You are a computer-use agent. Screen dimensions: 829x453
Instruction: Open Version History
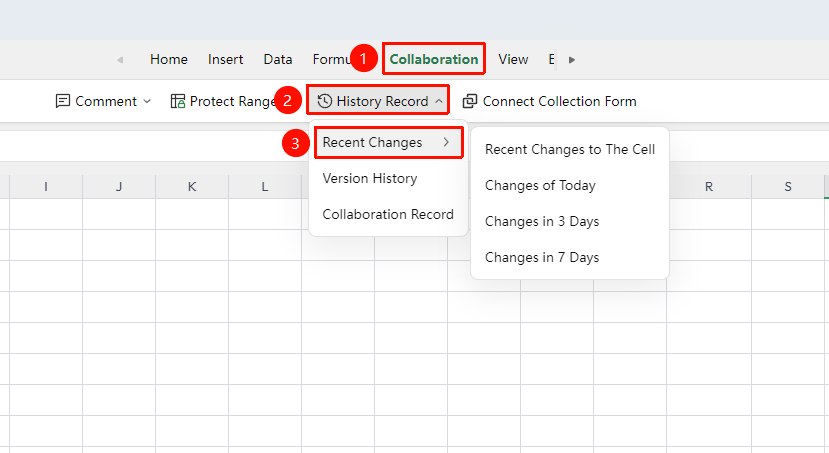pos(370,178)
